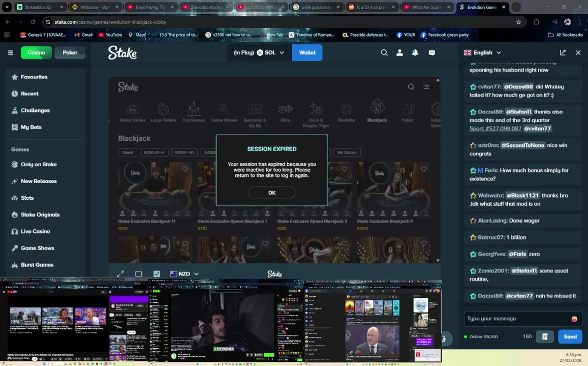This screenshot has height=366, width=588.
Task: Switch game frame to theatre mode
Action: point(138,274)
